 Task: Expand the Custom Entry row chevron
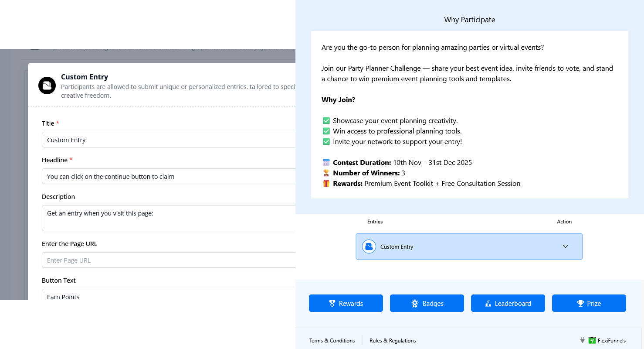point(566,246)
